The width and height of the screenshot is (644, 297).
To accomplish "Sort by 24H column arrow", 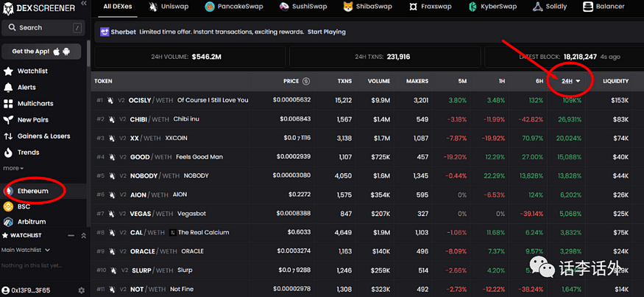I will [x=578, y=82].
